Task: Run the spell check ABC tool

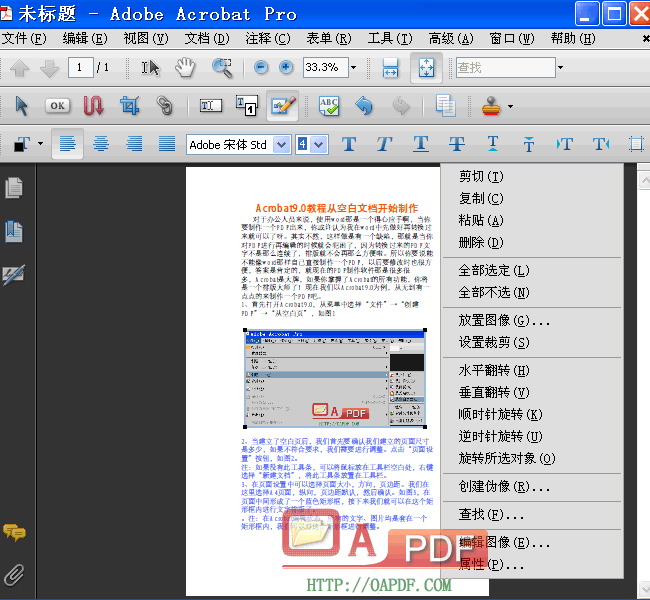Action: click(x=329, y=106)
